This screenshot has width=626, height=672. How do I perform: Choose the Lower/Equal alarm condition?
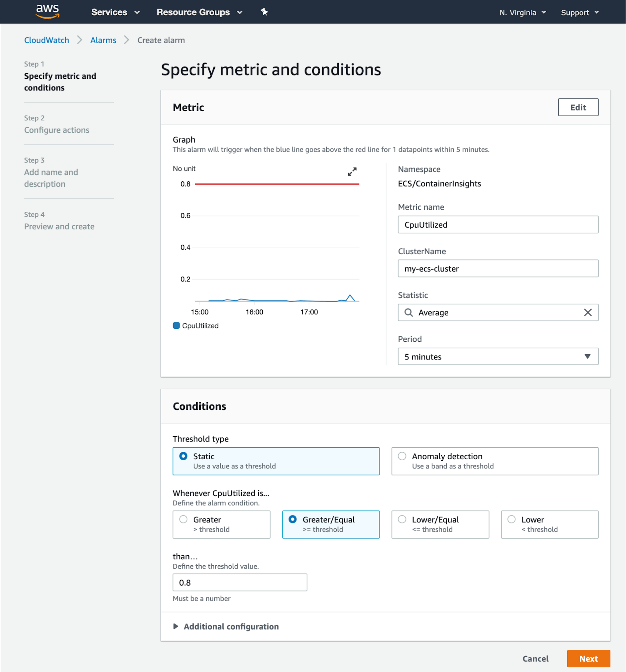point(402,519)
